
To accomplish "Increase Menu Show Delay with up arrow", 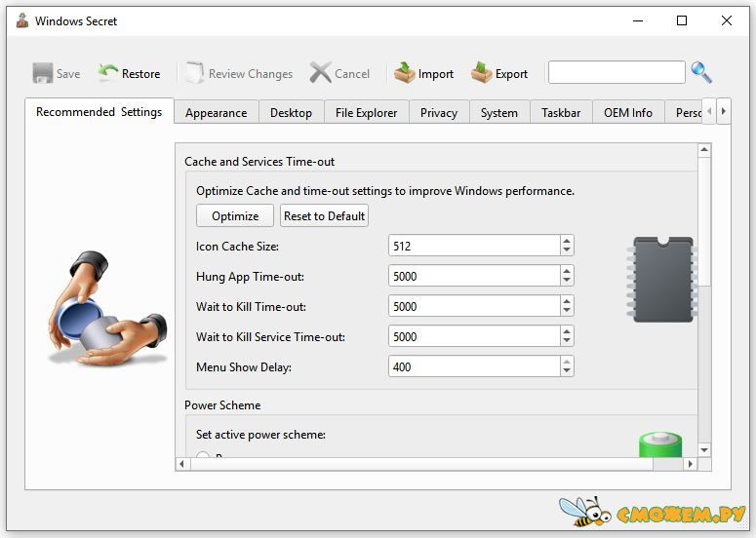I will [567, 362].
